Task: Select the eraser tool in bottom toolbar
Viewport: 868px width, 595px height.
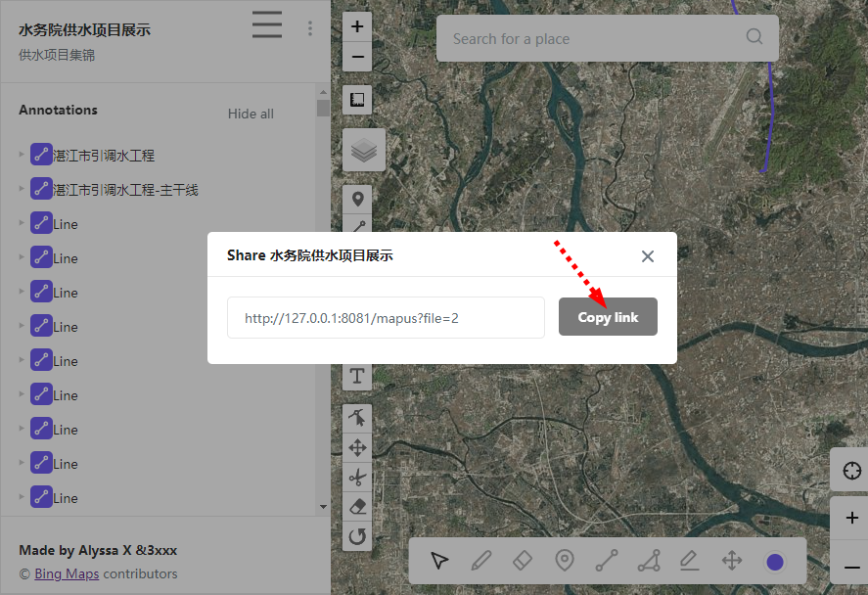Action: [523, 561]
